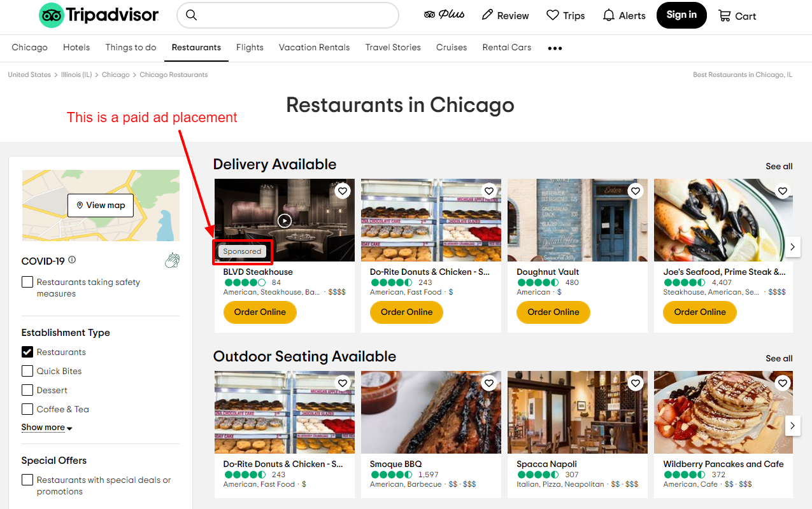Open the Travel Stories tab
The height and width of the screenshot is (509, 812).
pyautogui.click(x=393, y=48)
